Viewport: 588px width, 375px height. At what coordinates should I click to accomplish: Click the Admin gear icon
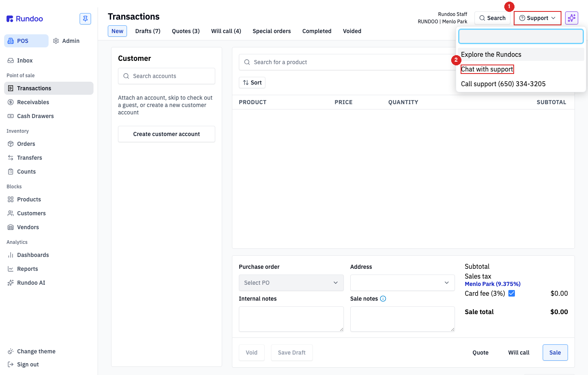pyautogui.click(x=56, y=41)
